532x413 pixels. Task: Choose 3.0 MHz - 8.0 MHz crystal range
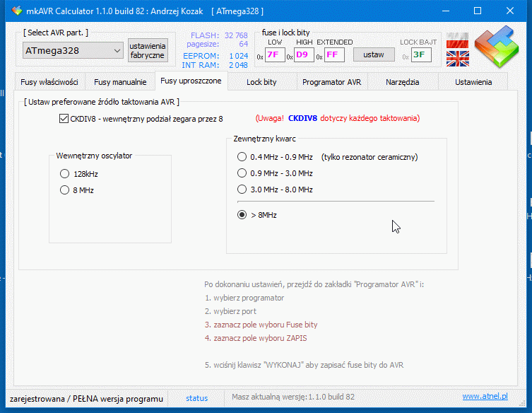[x=242, y=190]
